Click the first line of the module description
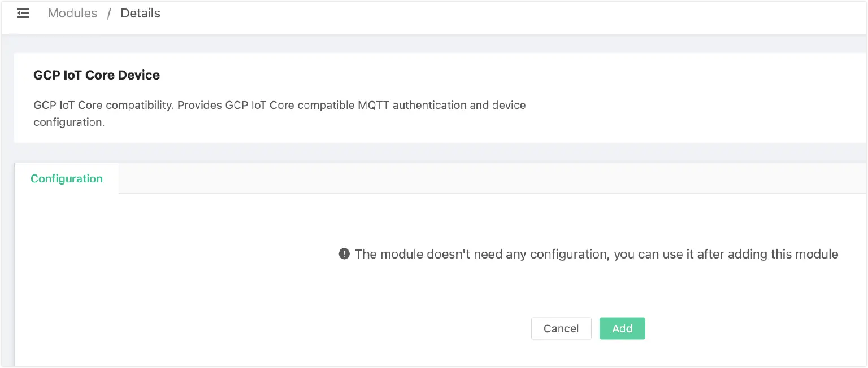This screenshot has height=368, width=868. pyautogui.click(x=279, y=106)
